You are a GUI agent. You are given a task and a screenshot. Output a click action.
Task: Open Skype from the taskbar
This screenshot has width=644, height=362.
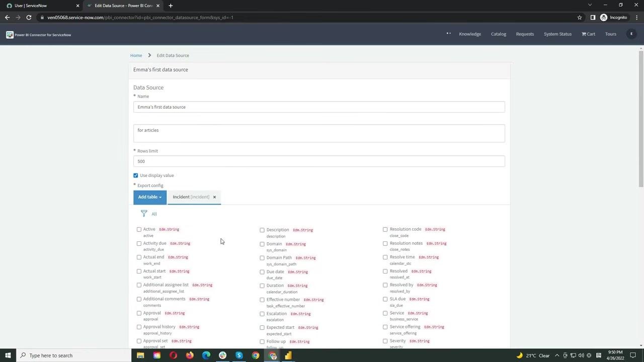pyautogui.click(x=239, y=355)
